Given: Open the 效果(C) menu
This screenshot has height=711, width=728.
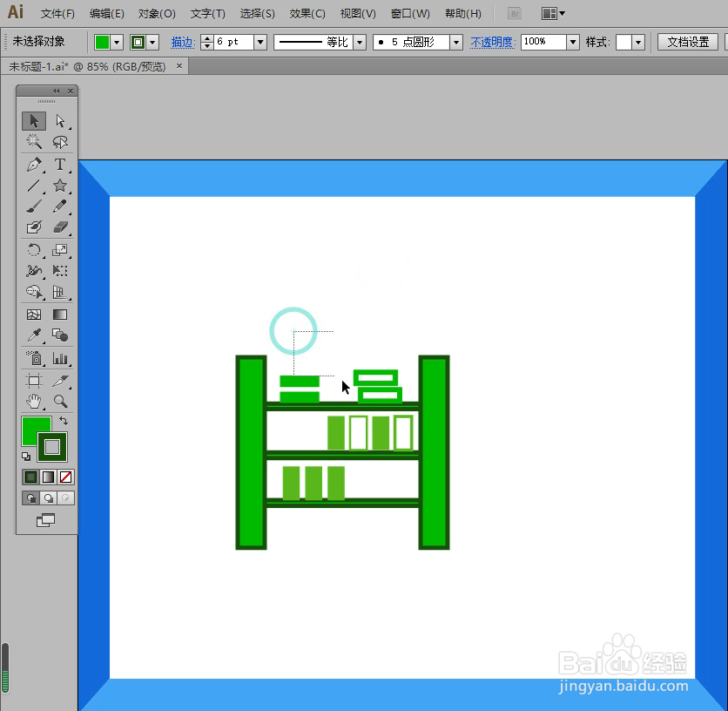Looking at the screenshot, I should click(307, 13).
